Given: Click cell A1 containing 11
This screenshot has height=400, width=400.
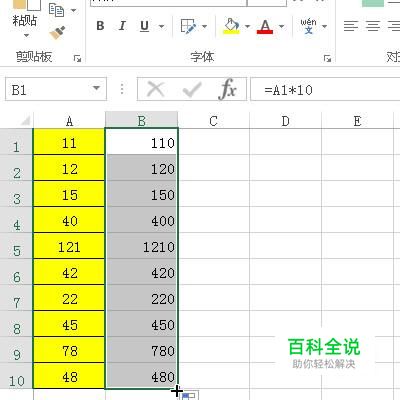Looking at the screenshot, I should [69, 142].
